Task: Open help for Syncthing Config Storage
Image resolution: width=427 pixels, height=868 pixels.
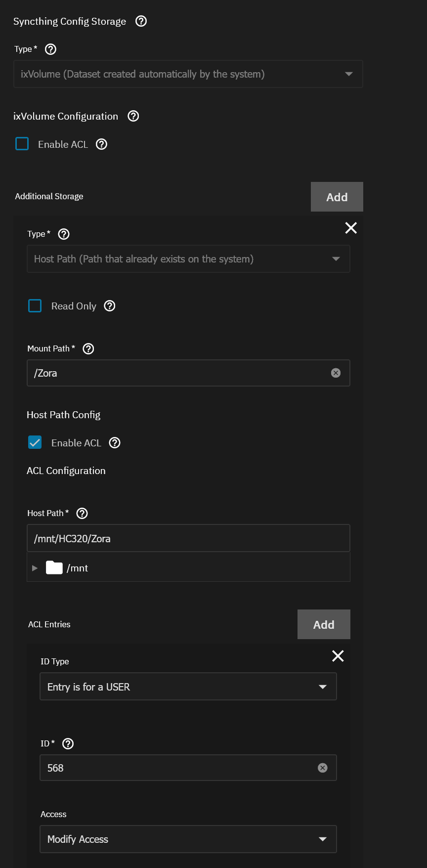Action: (x=141, y=21)
